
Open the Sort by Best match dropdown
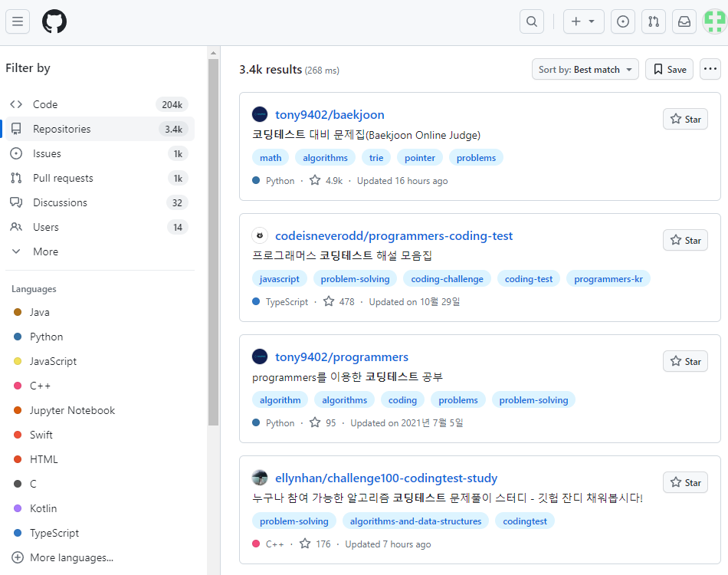click(585, 69)
